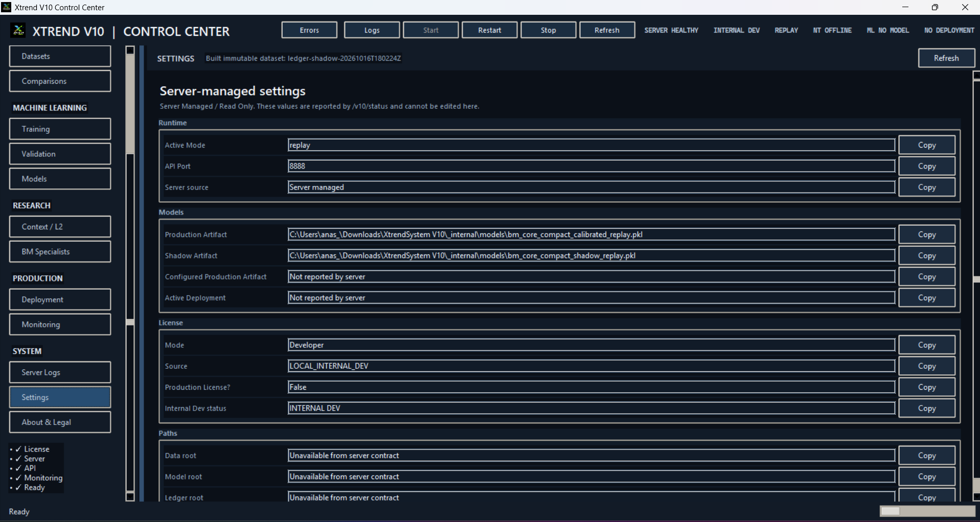980x522 pixels.
Task: Open the Comparisons section
Action: (60, 81)
